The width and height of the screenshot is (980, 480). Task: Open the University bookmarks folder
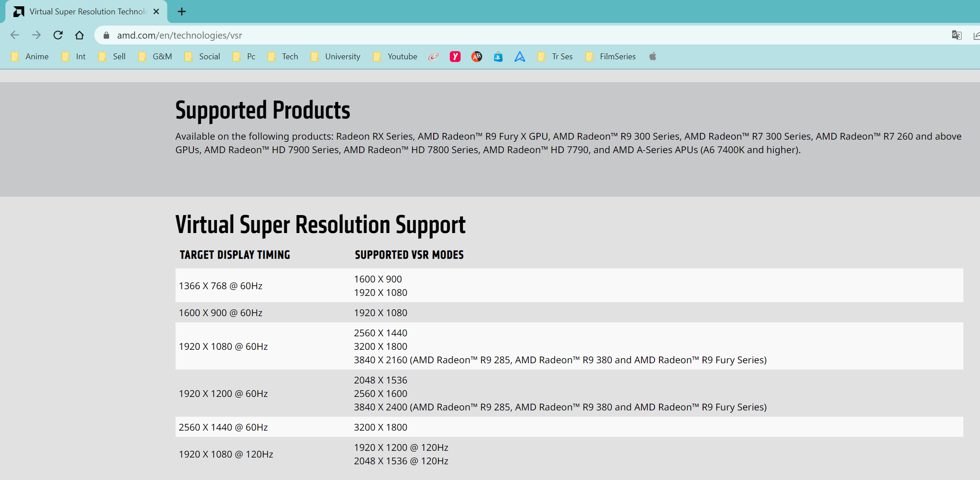(x=335, y=57)
